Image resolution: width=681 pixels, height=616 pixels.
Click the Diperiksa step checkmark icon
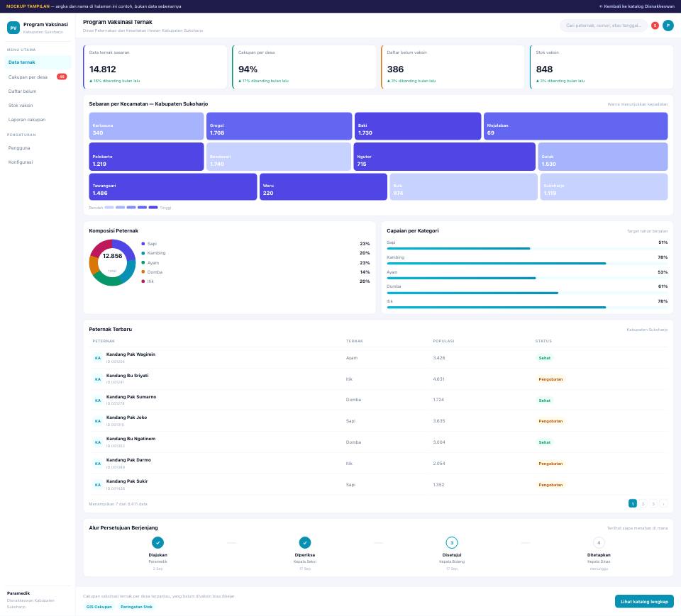pos(305,543)
